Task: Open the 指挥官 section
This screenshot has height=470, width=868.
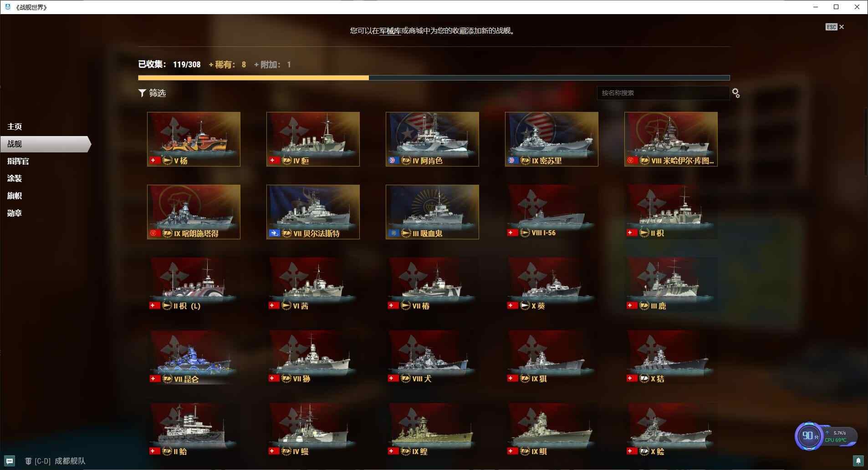Action: [x=18, y=161]
